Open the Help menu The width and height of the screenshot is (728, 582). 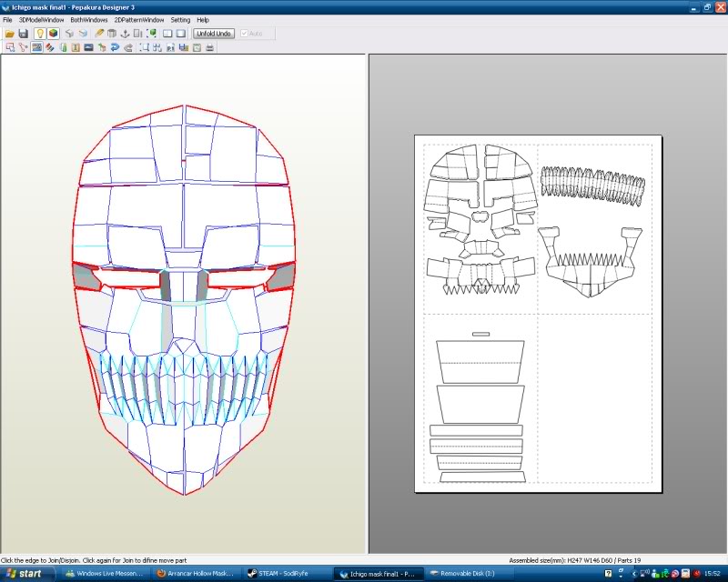pyautogui.click(x=203, y=20)
